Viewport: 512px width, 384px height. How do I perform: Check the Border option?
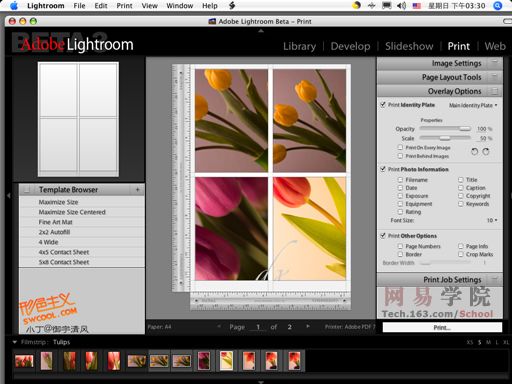point(400,254)
